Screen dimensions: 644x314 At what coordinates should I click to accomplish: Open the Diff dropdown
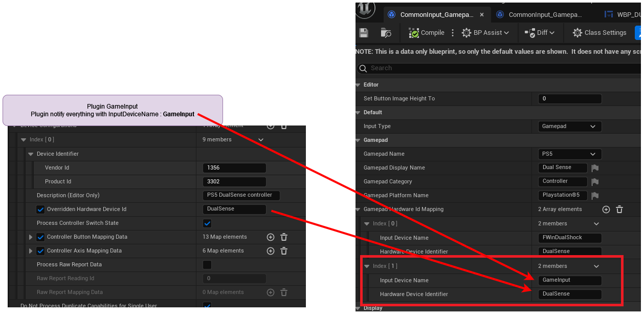(x=540, y=33)
